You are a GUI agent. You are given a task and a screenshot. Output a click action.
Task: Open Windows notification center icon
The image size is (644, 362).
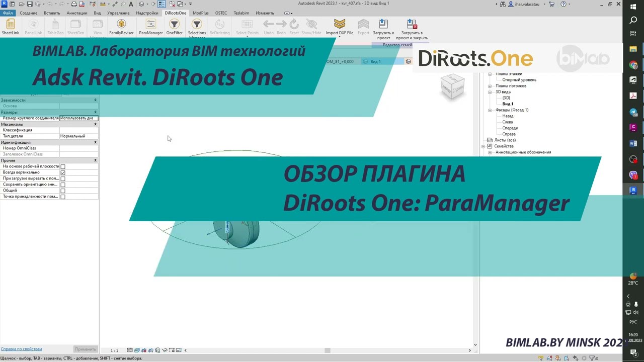(633, 354)
